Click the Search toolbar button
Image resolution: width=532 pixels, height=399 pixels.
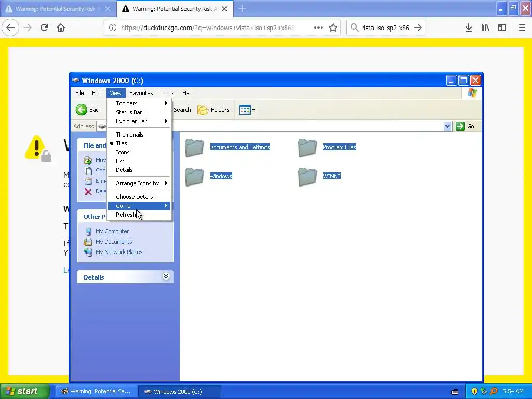point(182,110)
